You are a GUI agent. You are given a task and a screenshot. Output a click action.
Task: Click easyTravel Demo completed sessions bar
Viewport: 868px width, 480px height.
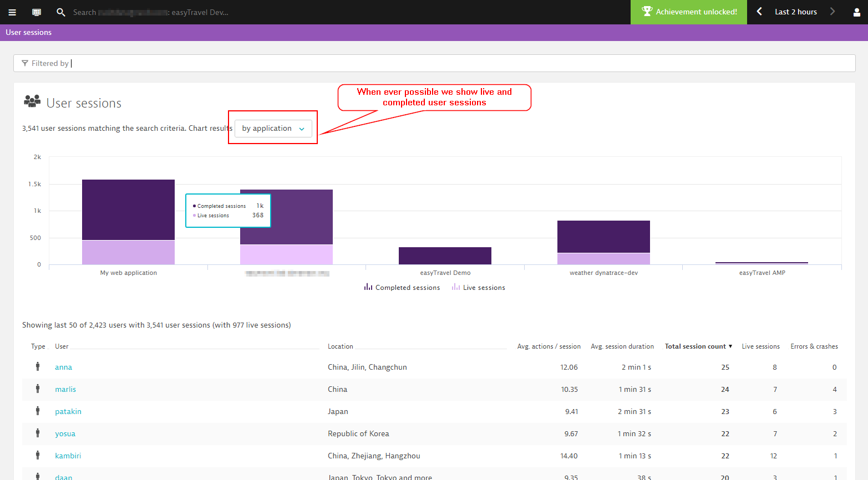pyautogui.click(x=445, y=256)
